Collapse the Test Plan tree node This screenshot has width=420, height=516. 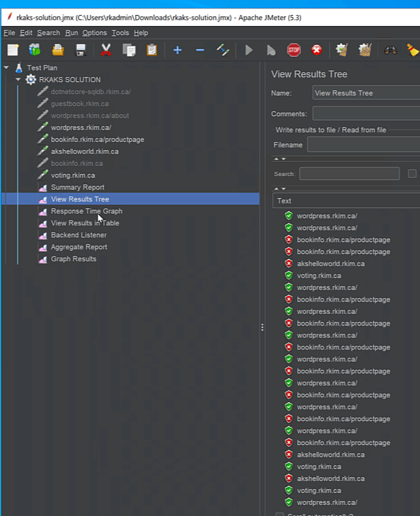click(x=6, y=68)
